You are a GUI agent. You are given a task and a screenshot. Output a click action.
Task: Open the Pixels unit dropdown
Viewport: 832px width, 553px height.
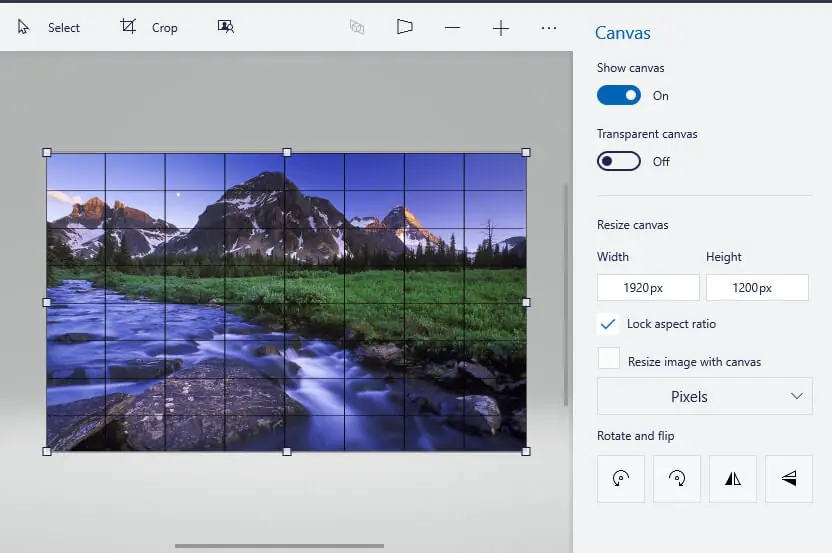pos(702,396)
